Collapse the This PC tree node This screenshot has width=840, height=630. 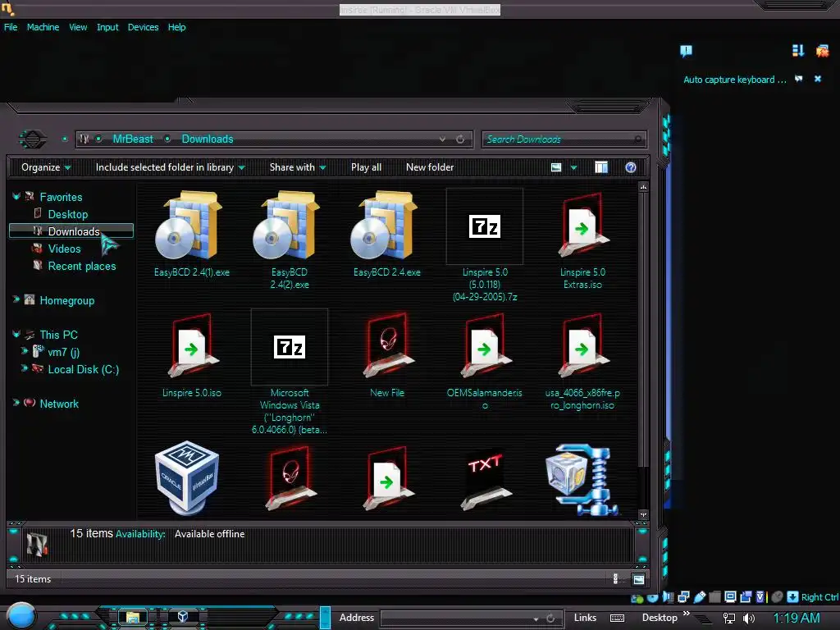[16, 335]
